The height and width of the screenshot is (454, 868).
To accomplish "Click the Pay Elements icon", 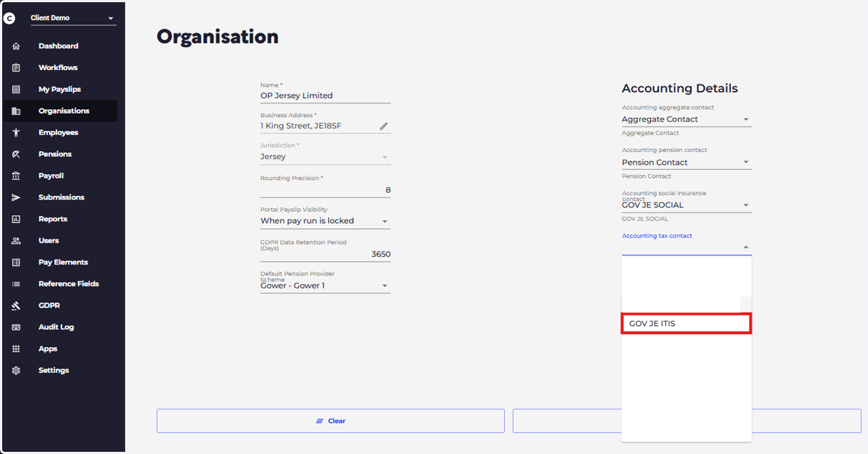I will (x=16, y=262).
